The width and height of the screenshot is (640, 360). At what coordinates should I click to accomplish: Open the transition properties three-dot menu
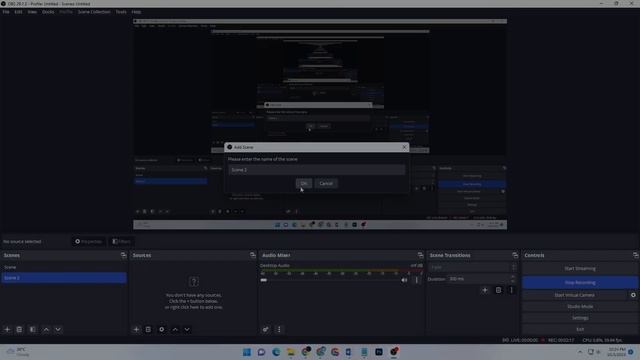pyautogui.click(x=511, y=290)
